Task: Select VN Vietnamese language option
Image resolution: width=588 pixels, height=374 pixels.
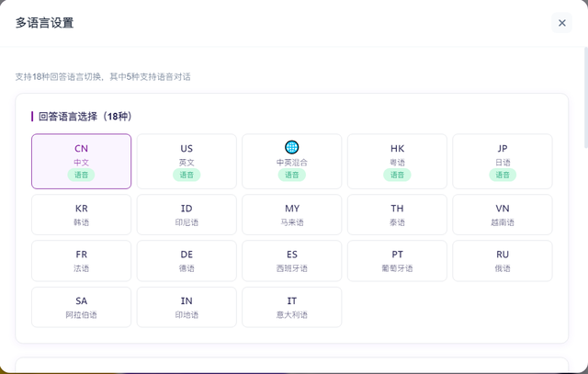Action: pos(503,214)
